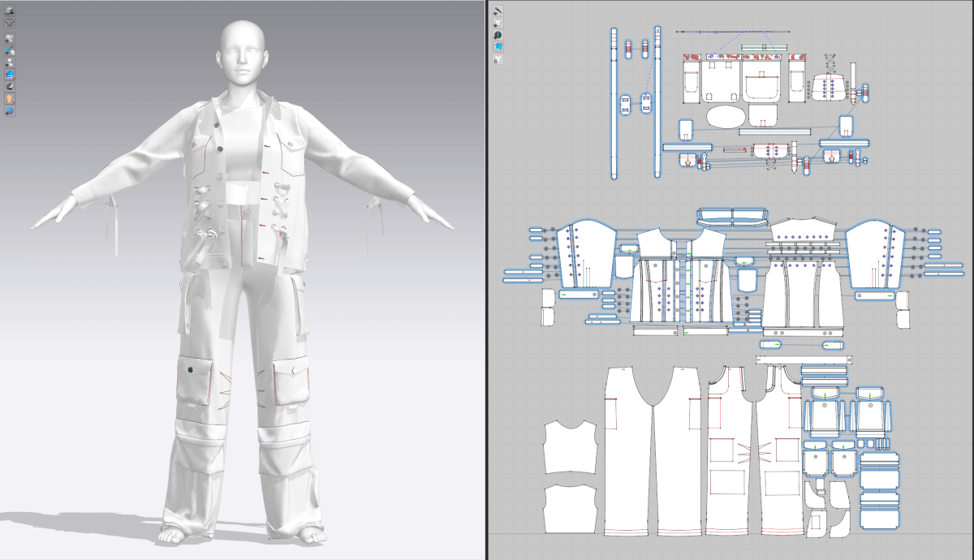
Task: Click the lock pattern icon in 2D toolbar
Action: [498, 59]
